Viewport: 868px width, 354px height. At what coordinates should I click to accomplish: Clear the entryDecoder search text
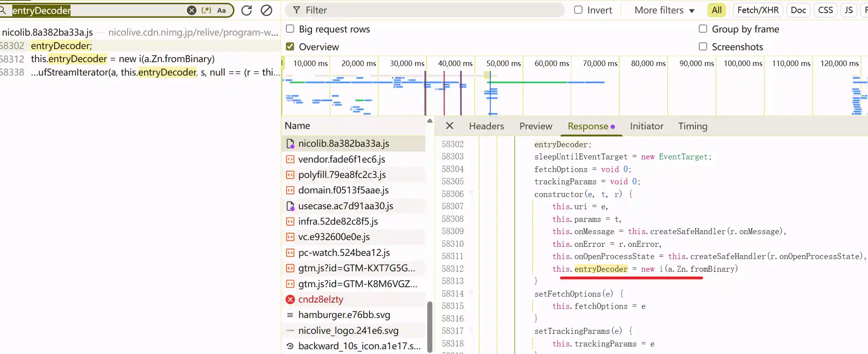pos(192,10)
